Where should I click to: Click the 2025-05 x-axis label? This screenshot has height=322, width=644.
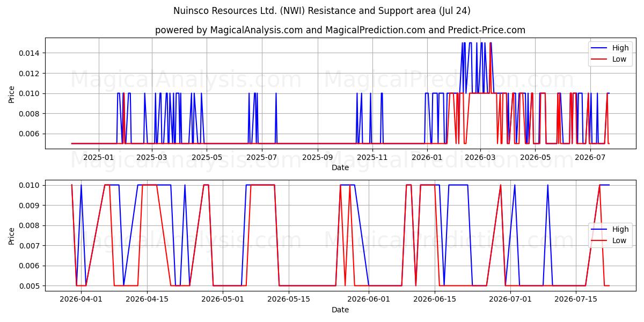tap(207, 158)
